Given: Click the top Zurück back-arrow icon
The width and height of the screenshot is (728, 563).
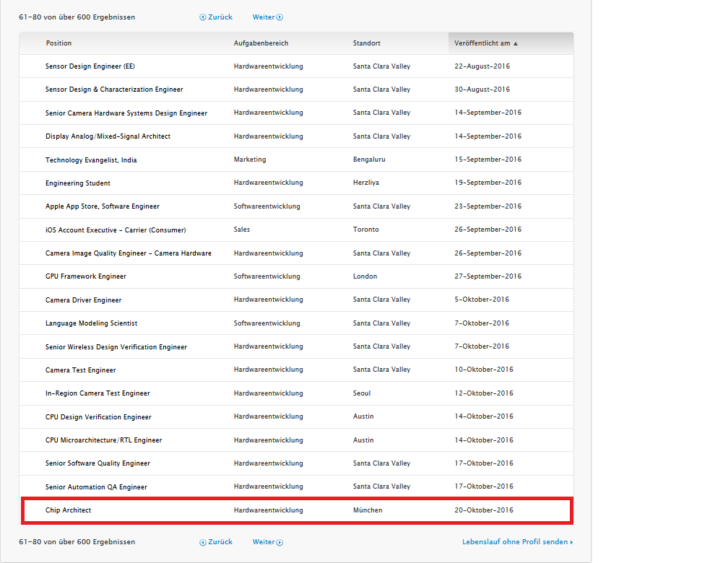Looking at the screenshot, I should tap(203, 17).
